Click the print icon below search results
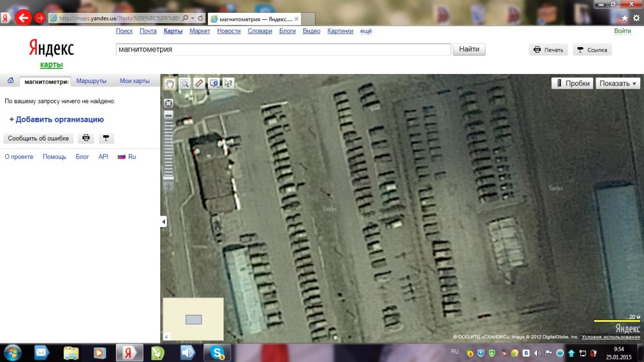Image resolution: width=644 pixels, height=362 pixels. coord(86,138)
